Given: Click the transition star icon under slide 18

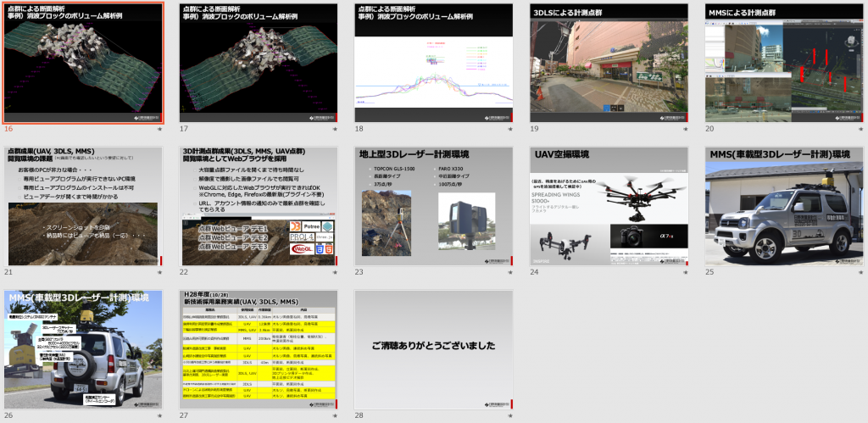Looking at the screenshot, I should [x=510, y=130].
